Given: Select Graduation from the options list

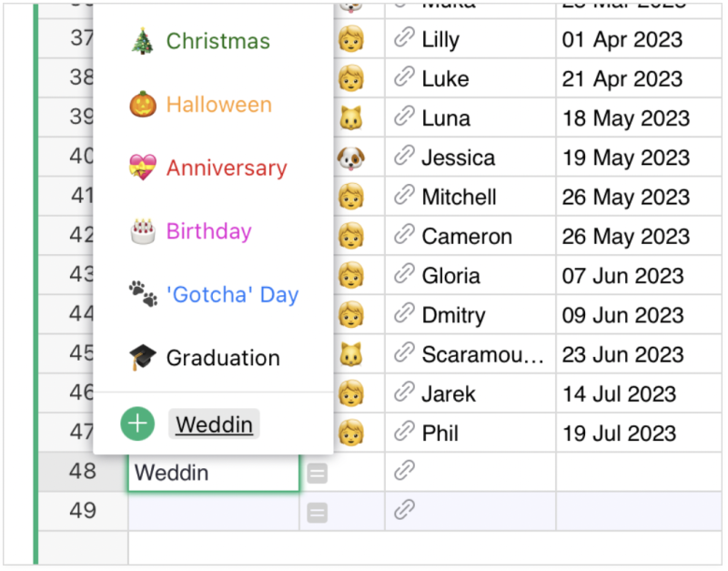Looking at the screenshot, I should [x=221, y=358].
